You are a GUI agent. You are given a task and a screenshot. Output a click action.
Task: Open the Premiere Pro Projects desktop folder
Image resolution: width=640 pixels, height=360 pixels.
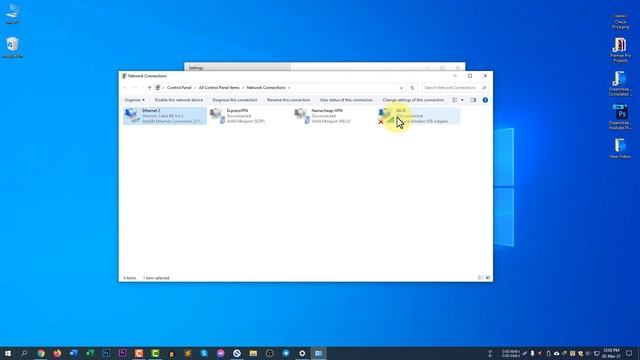(620, 50)
